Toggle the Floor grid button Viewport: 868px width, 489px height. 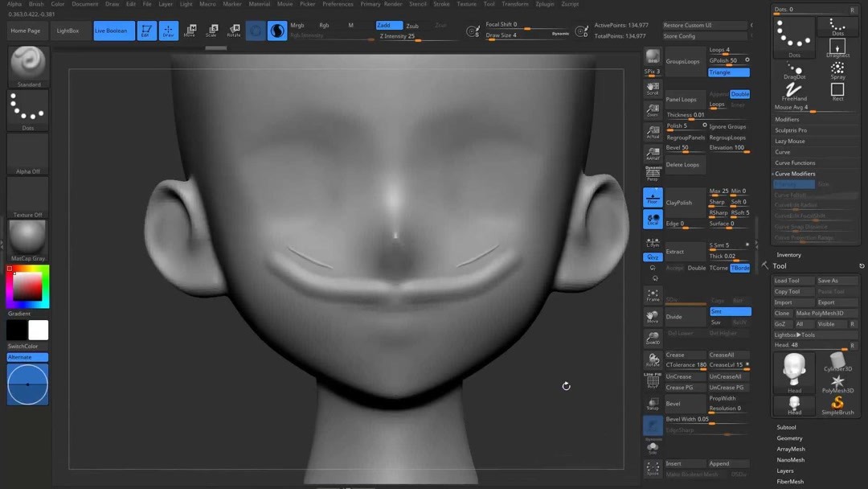point(653,197)
